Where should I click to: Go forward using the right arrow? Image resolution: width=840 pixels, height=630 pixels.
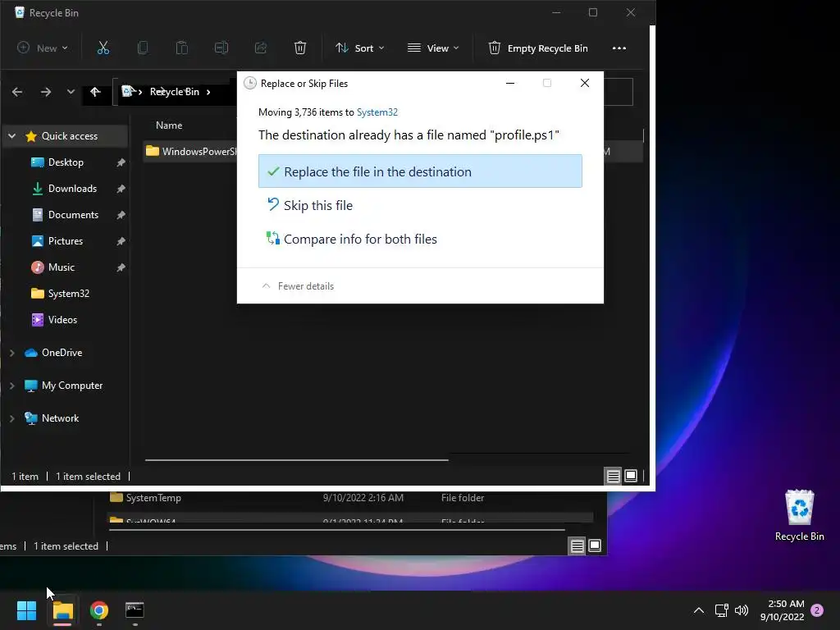tap(46, 92)
